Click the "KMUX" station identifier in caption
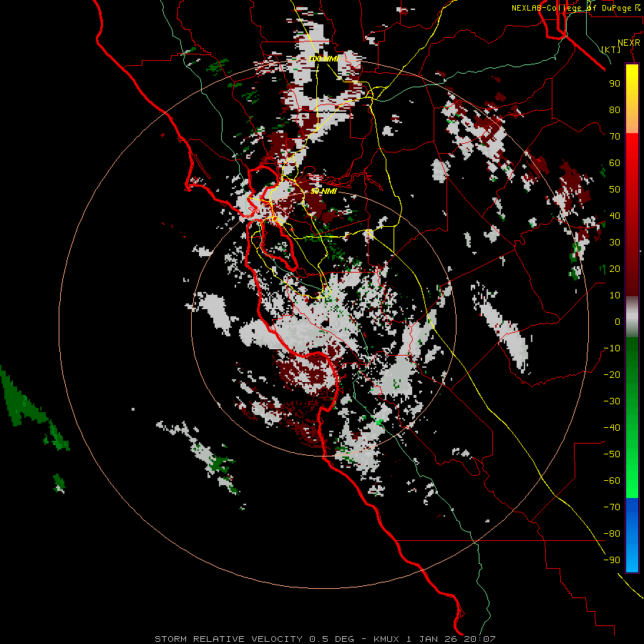Image resolution: width=644 pixels, height=644 pixels. (x=386, y=639)
